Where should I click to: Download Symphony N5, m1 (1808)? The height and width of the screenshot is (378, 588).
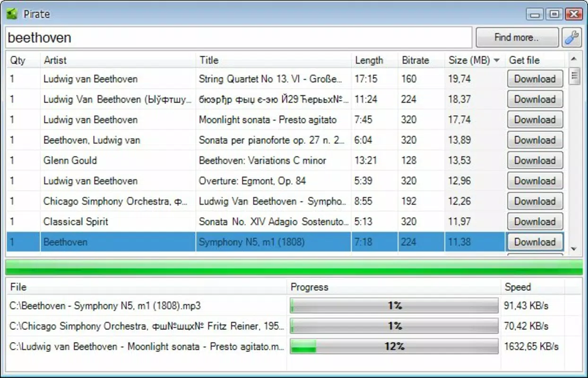click(535, 241)
